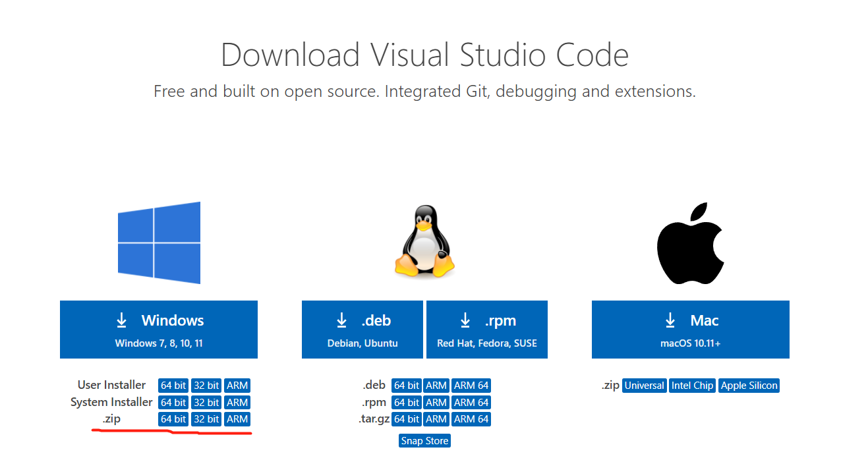Click the Linux '.tar.gz' row label
This screenshot has width=868, height=464.
point(376,419)
